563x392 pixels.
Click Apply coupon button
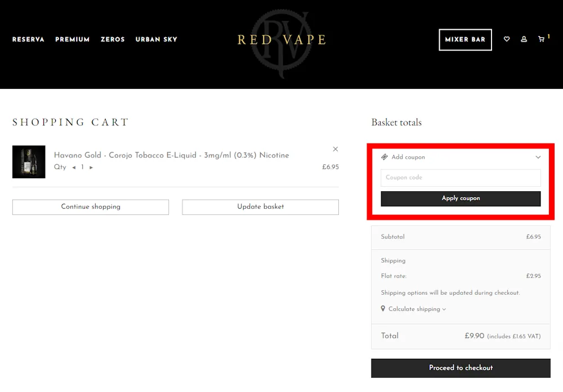(x=461, y=199)
